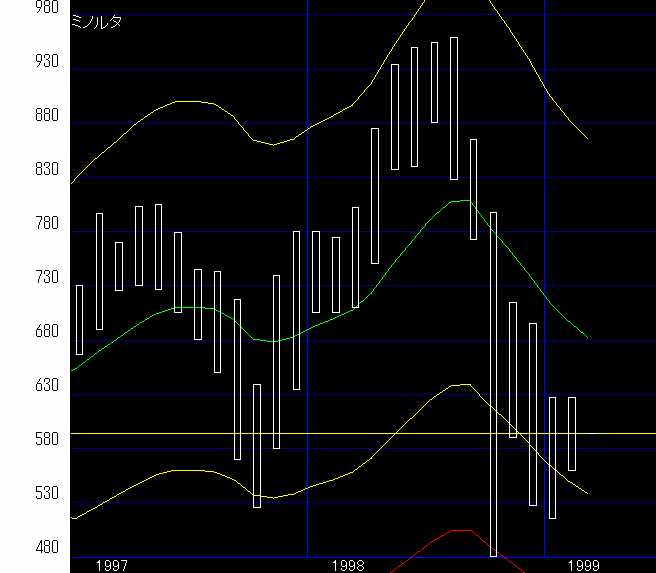
Task: Select the 780 price axis label
Action: click(18, 223)
